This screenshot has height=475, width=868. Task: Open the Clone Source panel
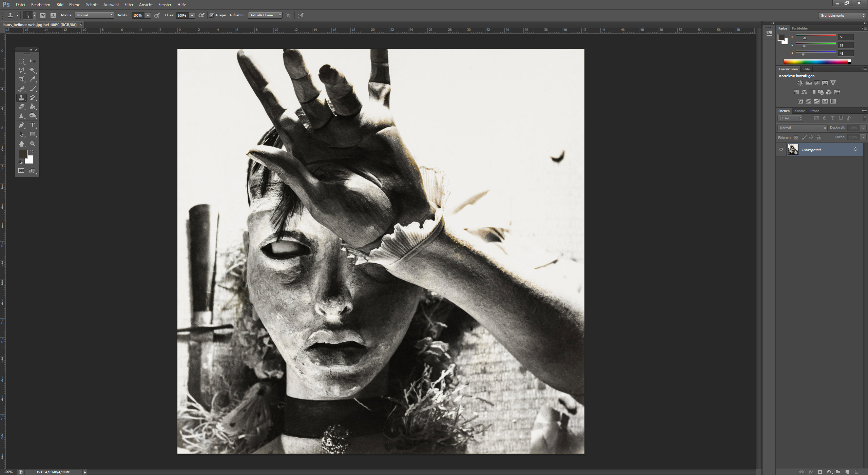tap(53, 15)
